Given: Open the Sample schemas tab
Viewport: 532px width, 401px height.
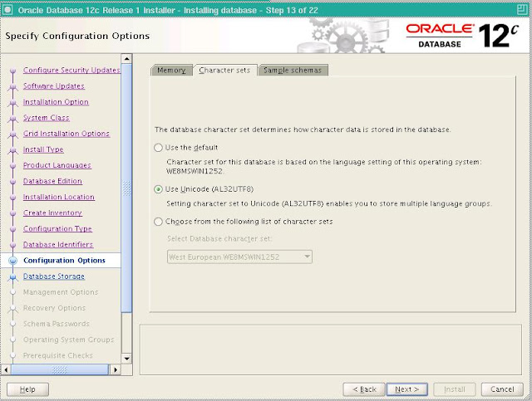Looking at the screenshot, I should (x=293, y=71).
